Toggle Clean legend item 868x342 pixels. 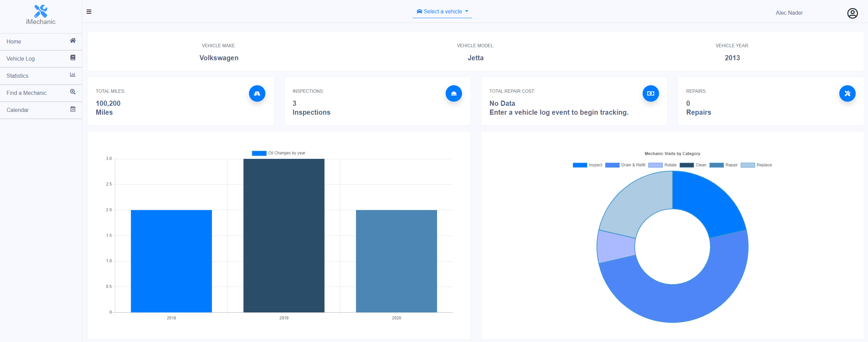pos(693,165)
